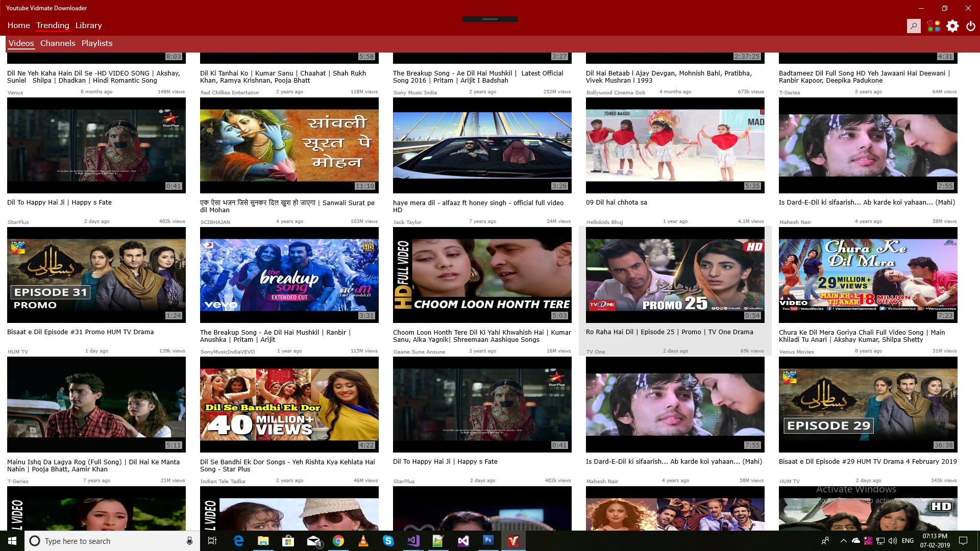Open settings via the gear icon

952,26
